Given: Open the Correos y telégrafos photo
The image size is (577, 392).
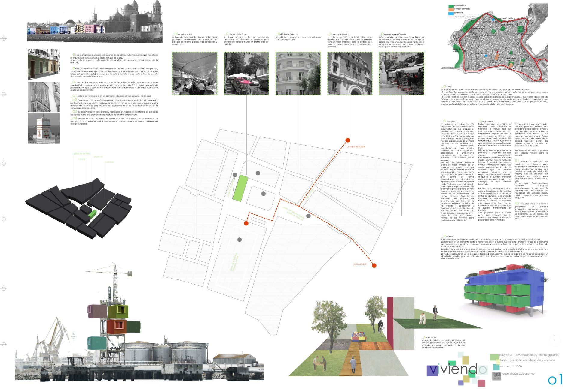Looking at the screenshot, I should pyautogui.click(x=350, y=74).
